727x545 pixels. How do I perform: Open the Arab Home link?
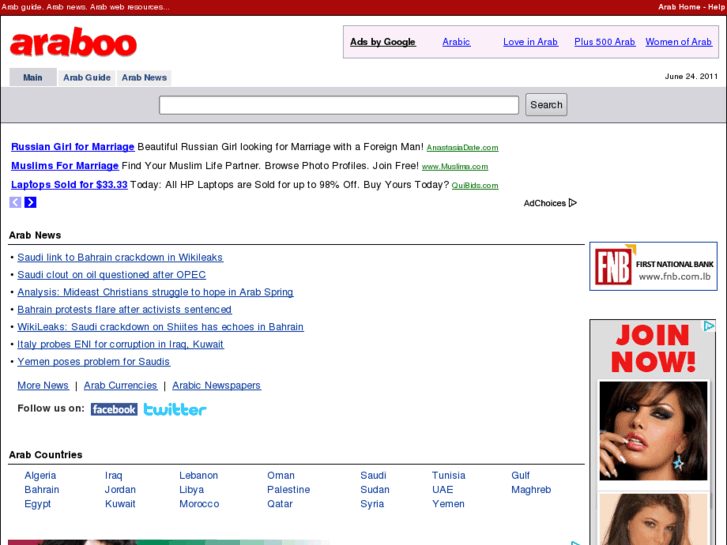pos(679,7)
